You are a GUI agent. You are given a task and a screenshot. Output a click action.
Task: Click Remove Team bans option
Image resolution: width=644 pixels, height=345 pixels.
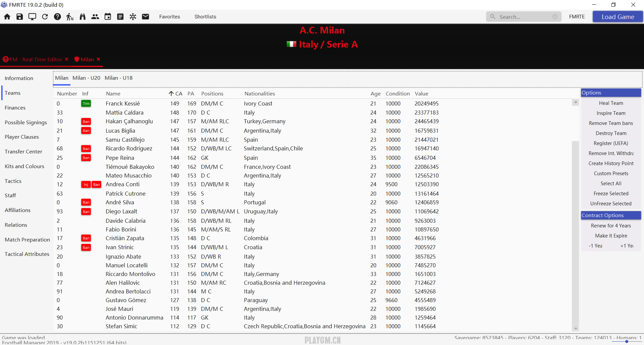coord(611,123)
